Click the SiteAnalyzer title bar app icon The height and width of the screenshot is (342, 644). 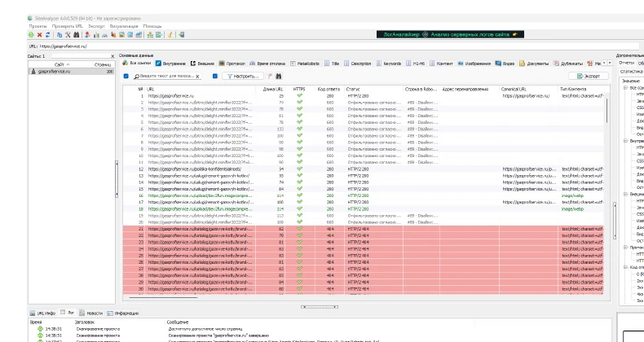click(30, 18)
